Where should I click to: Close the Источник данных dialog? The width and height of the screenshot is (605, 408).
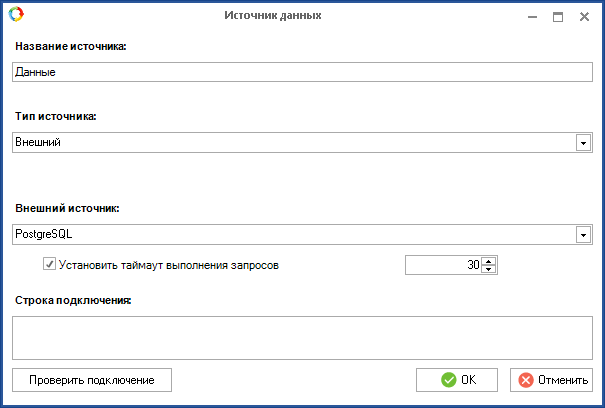(x=584, y=17)
